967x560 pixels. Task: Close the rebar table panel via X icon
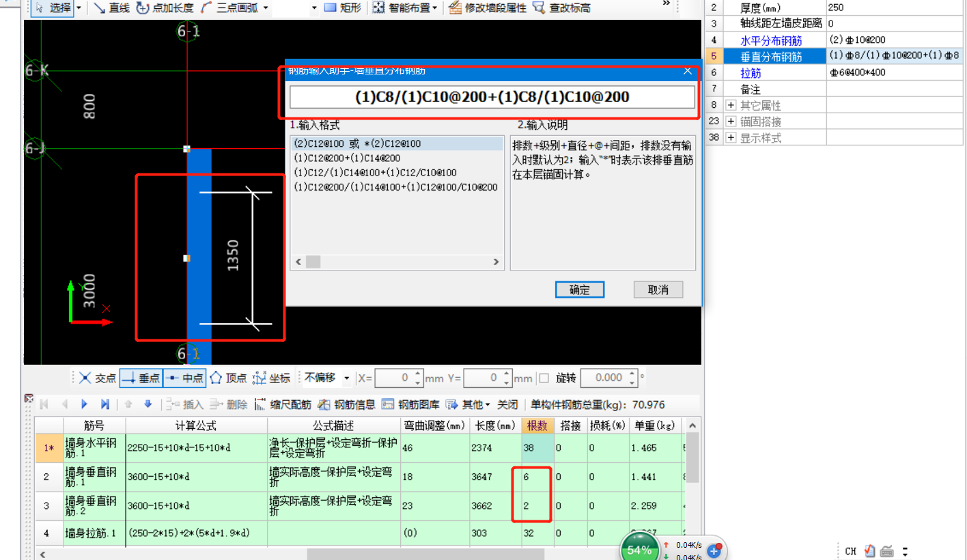click(x=28, y=398)
